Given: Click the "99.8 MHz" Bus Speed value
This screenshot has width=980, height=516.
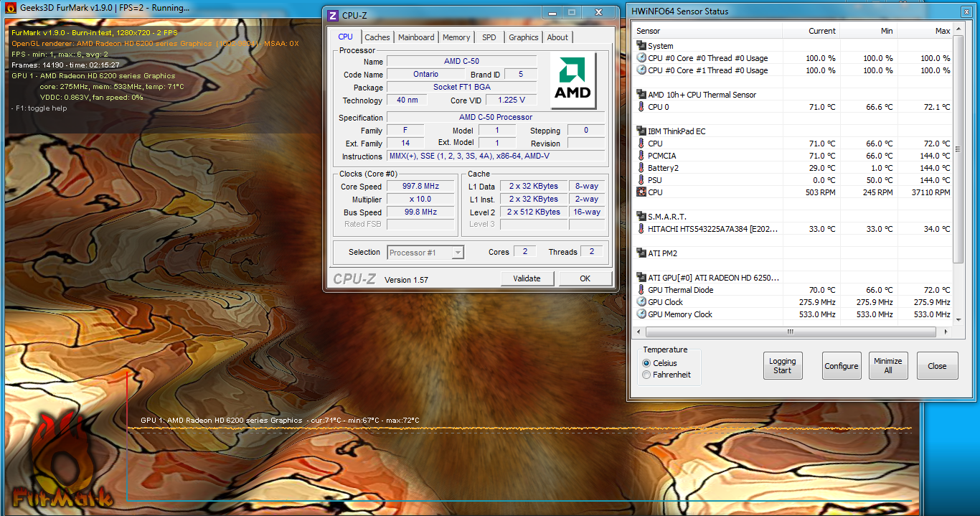Looking at the screenshot, I should tap(420, 212).
